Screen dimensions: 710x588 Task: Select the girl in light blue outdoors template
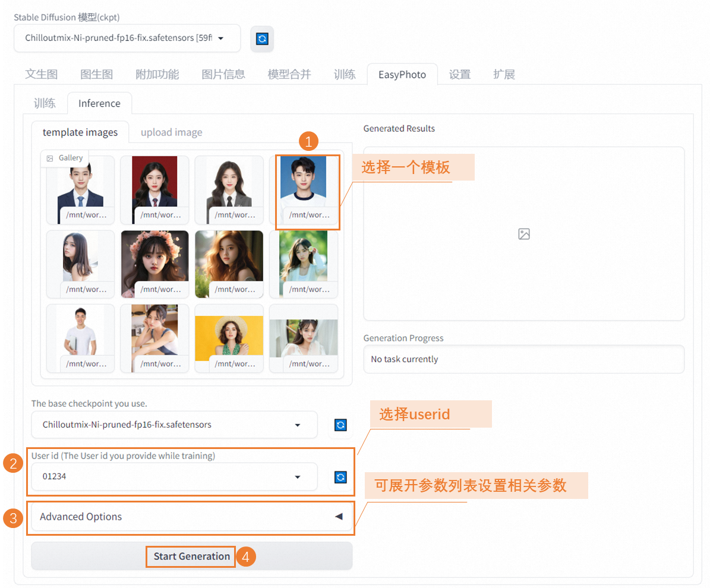point(304,264)
